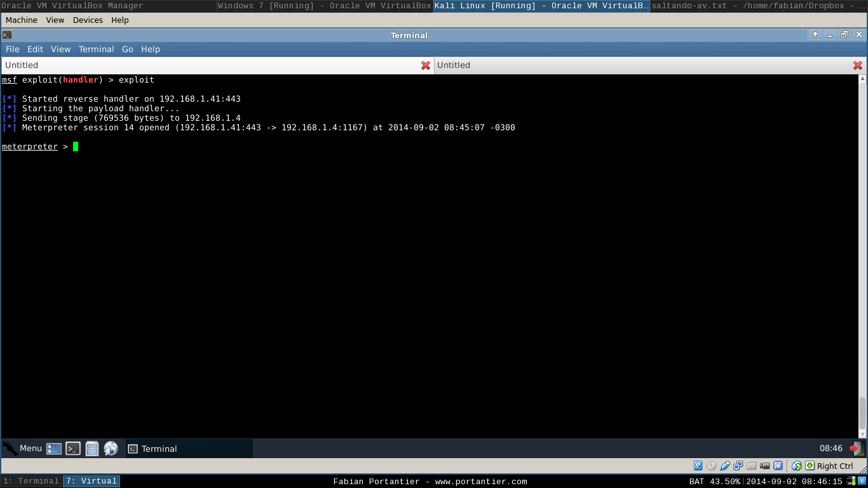
Task: Click the terminal scrollbar up arrow
Action: [x=862, y=79]
